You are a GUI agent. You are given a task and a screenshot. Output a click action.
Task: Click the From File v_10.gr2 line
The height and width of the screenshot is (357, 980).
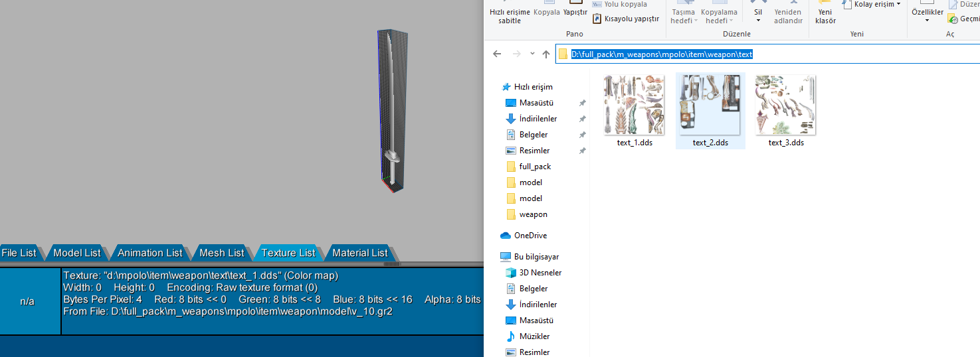[227, 311]
